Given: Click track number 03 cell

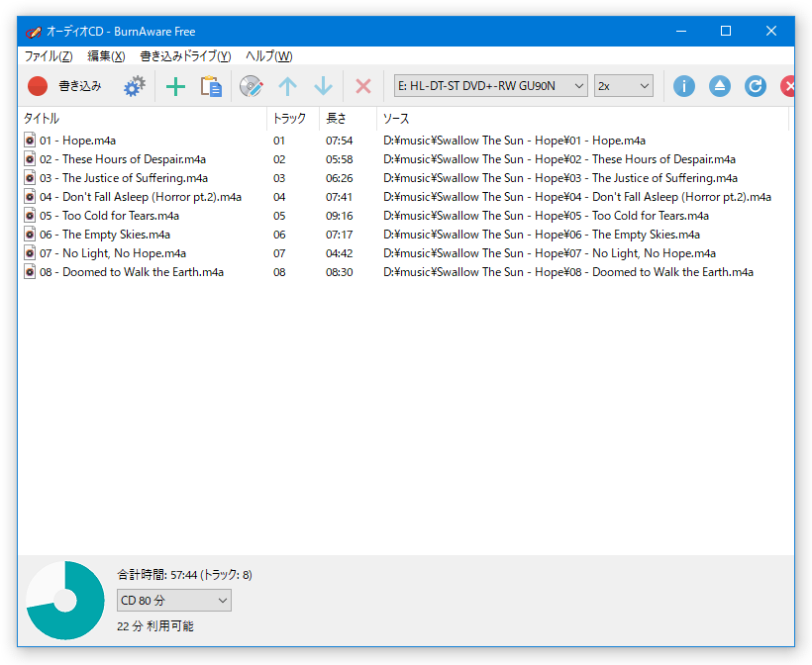Looking at the screenshot, I should (279, 178).
